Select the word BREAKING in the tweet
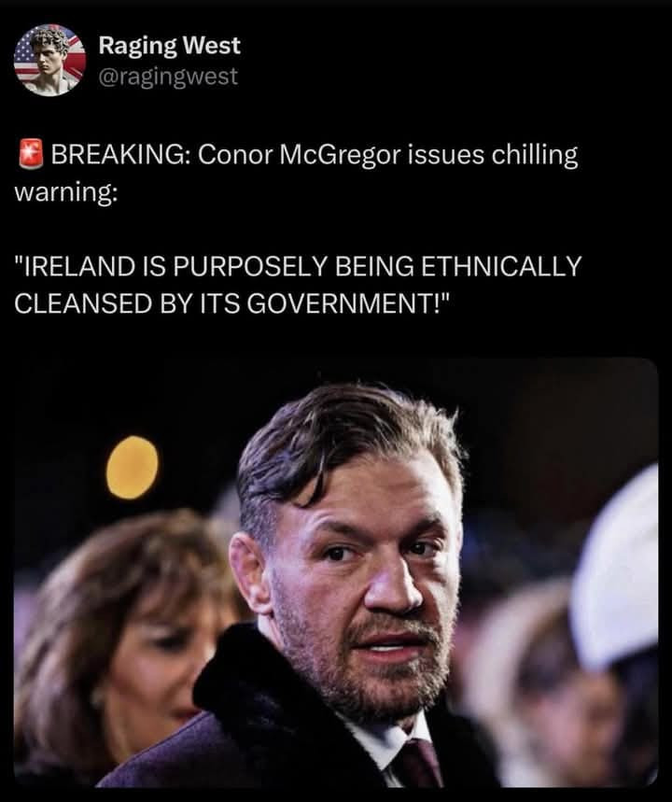Viewport: 672px width, 802px height. [x=121, y=154]
